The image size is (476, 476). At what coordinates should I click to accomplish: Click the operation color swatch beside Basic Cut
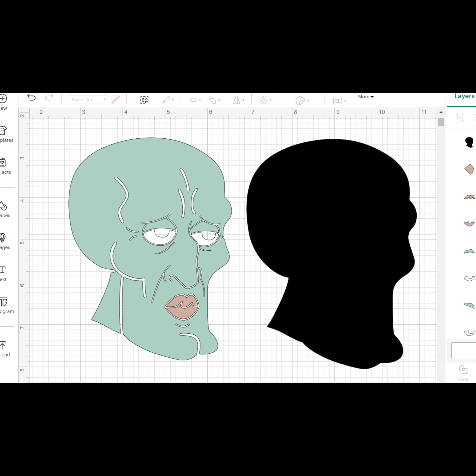(116, 100)
